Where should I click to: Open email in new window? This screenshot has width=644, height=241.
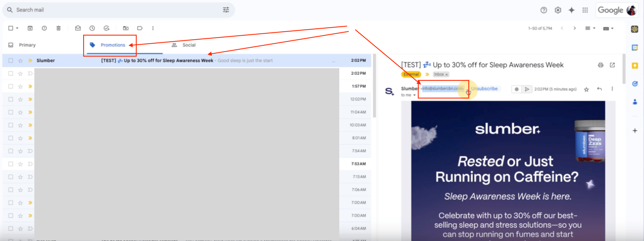click(x=612, y=65)
